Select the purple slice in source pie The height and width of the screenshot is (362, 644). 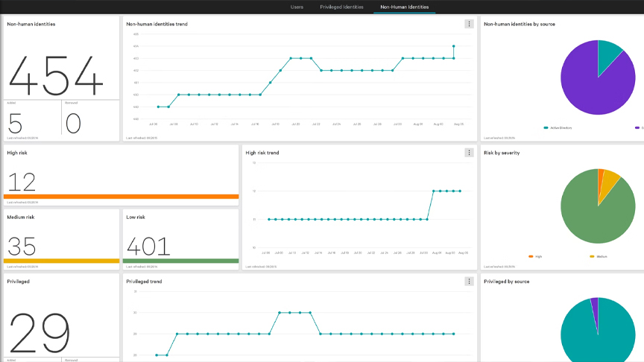click(591, 88)
